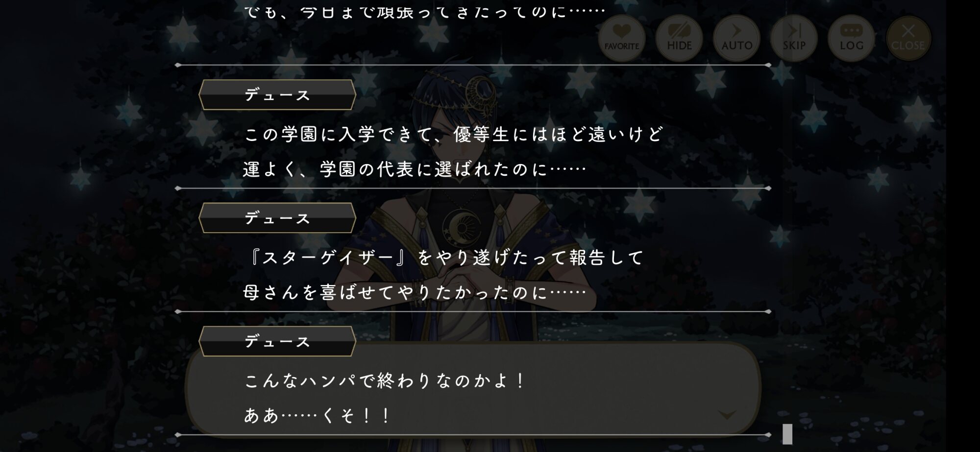Skip the story with SKIP icon

[x=794, y=38]
